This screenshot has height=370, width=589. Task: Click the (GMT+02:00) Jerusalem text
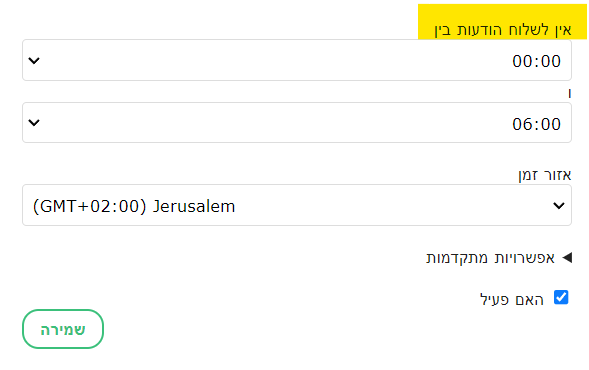134,207
